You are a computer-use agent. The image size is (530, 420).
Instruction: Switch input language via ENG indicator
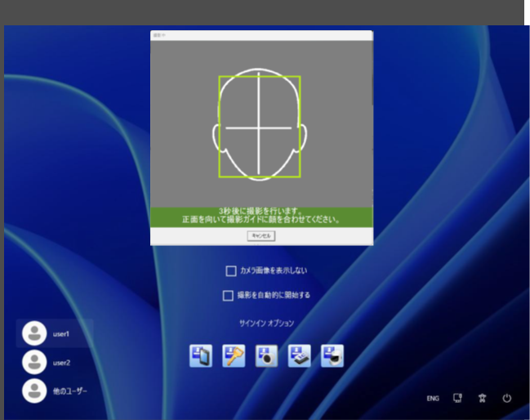point(433,398)
